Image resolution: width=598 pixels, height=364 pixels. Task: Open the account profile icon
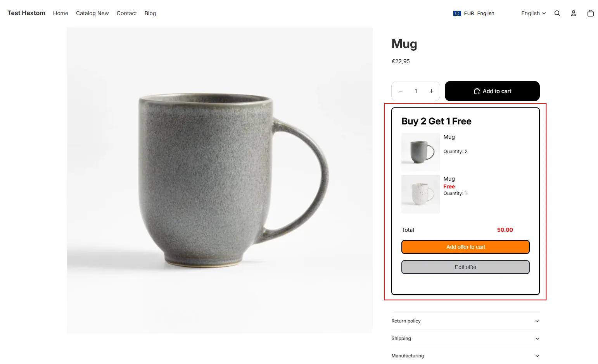[x=574, y=13]
